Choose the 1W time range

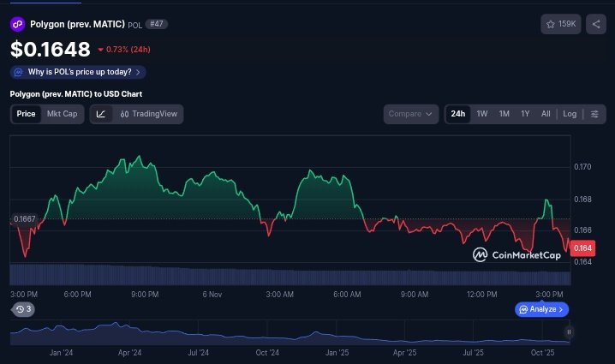(482, 114)
